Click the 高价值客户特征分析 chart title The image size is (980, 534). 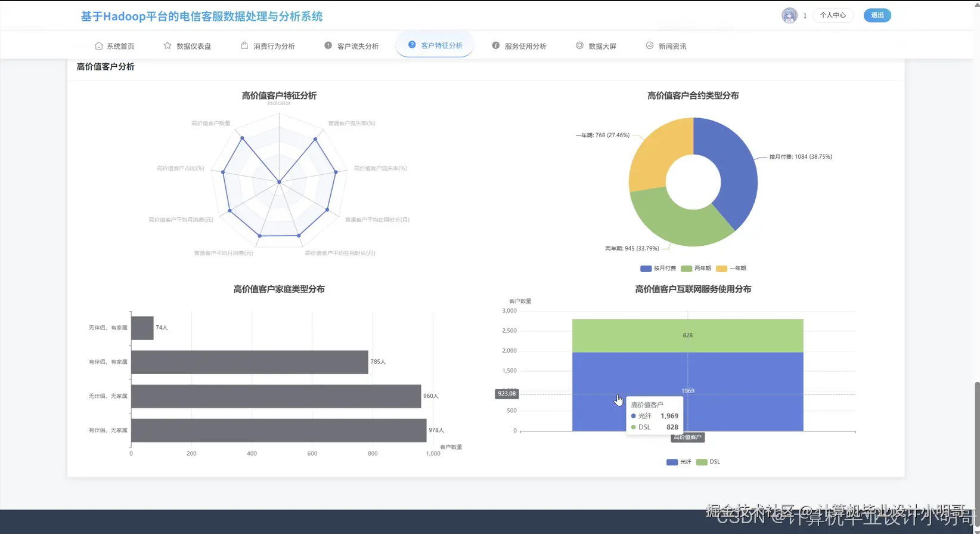point(279,95)
